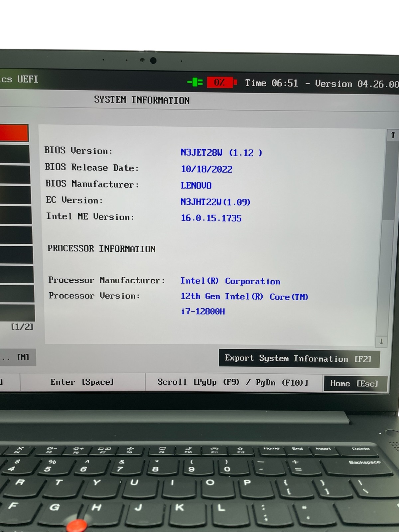Image resolution: width=399 pixels, height=532 pixels.
Task: Click the Processor Version: label
Action: (94, 296)
